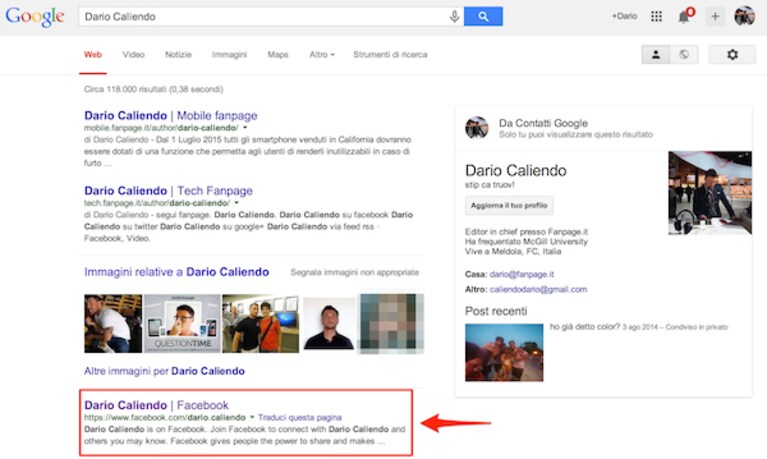Switch to the Notizie tab
This screenshot has width=767, height=459.
pyautogui.click(x=178, y=55)
